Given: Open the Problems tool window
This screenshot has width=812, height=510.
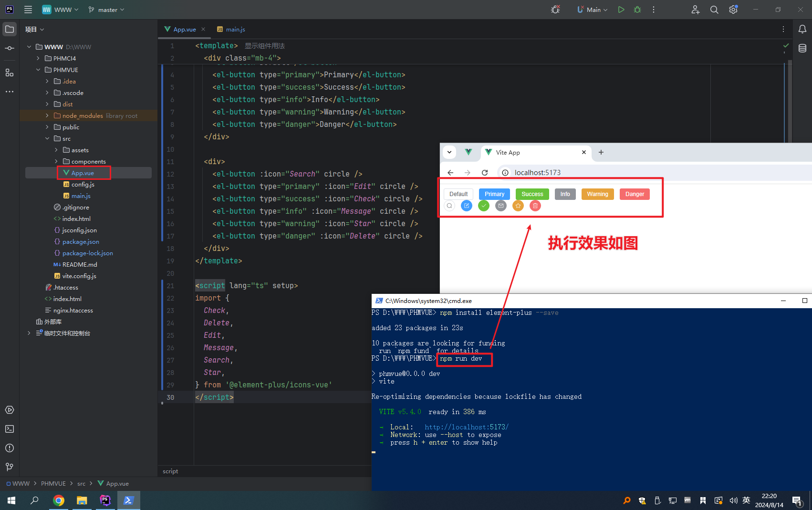Looking at the screenshot, I should [10, 448].
